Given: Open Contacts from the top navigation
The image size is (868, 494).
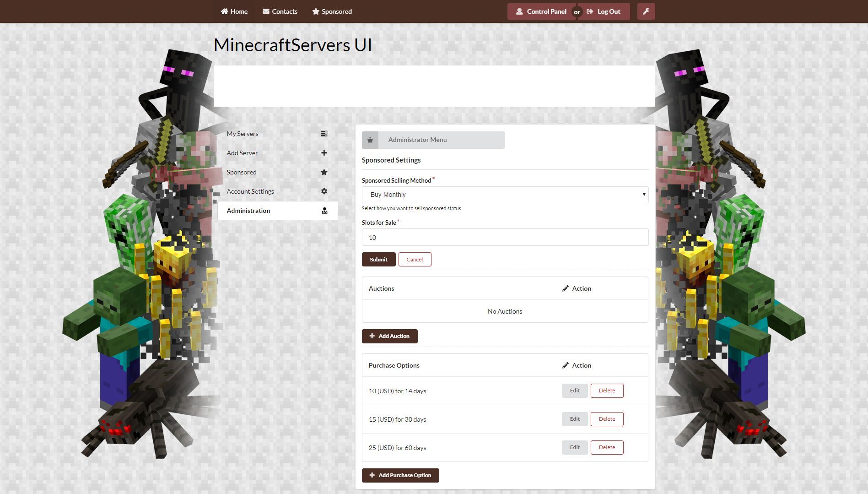Looking at the screenshot, I should click(x=280, y=11).
